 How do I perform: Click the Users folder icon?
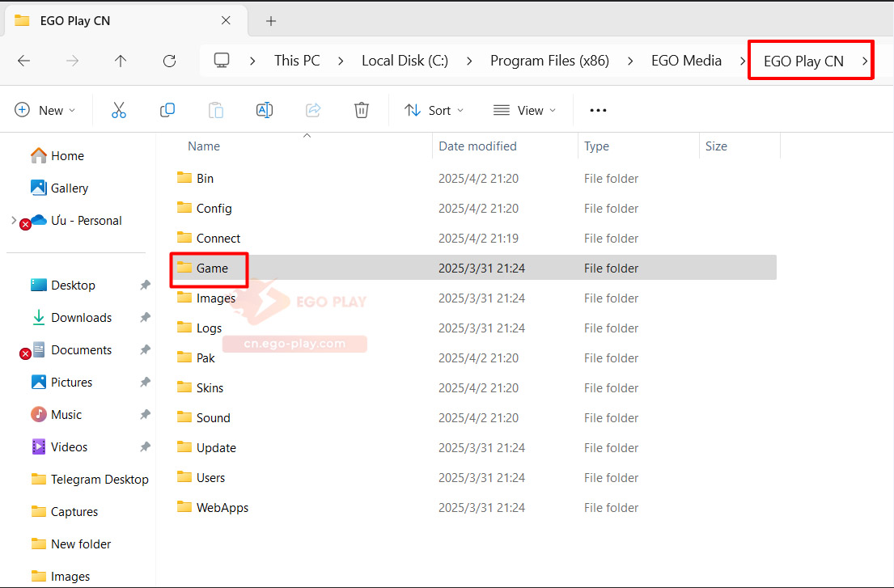pos(184,477)
